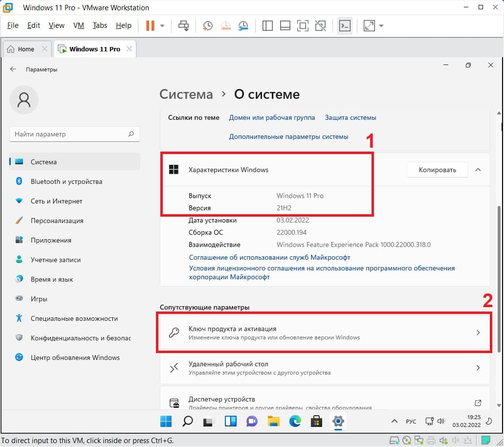Click the Система breadcrumb

pyautogui.click(x=186, y=94)
